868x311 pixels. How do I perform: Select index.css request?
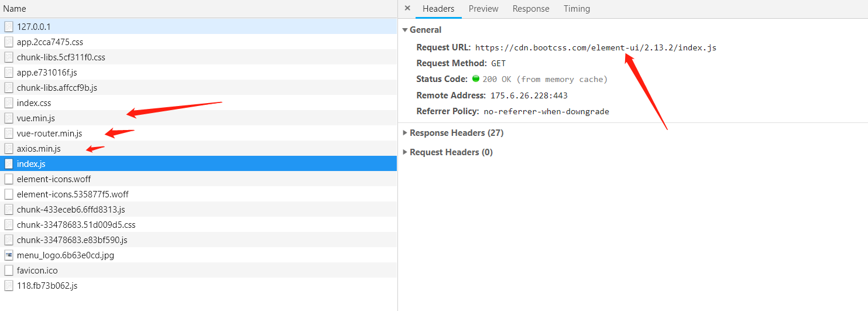pos(198,102)
